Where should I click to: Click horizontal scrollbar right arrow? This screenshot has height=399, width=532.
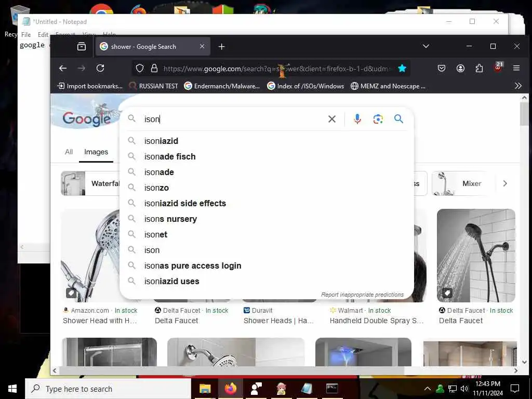pyautogui.click(x=516, y=370)
